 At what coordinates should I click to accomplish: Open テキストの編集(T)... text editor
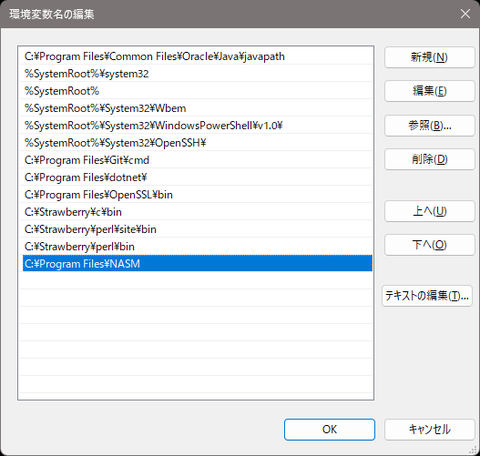tap(427, 296)
